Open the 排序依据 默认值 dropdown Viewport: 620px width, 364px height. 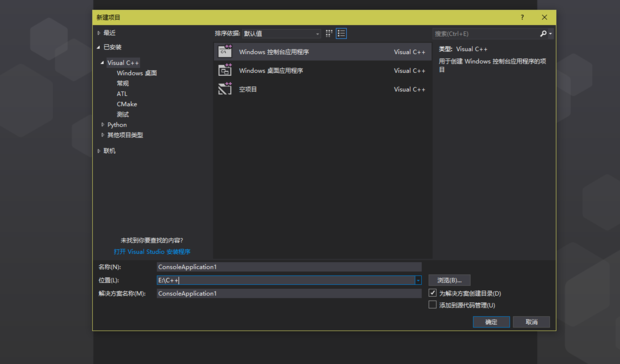pos(281,34)
